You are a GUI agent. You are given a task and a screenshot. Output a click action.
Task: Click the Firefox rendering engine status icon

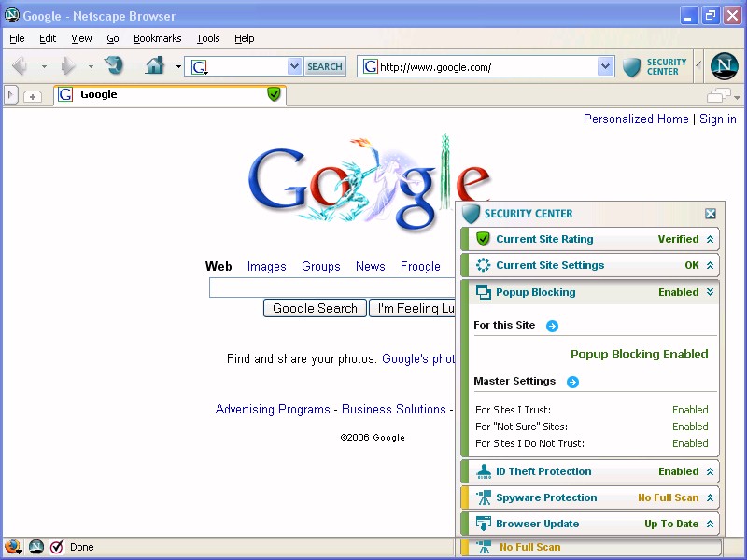pos(13,547)
